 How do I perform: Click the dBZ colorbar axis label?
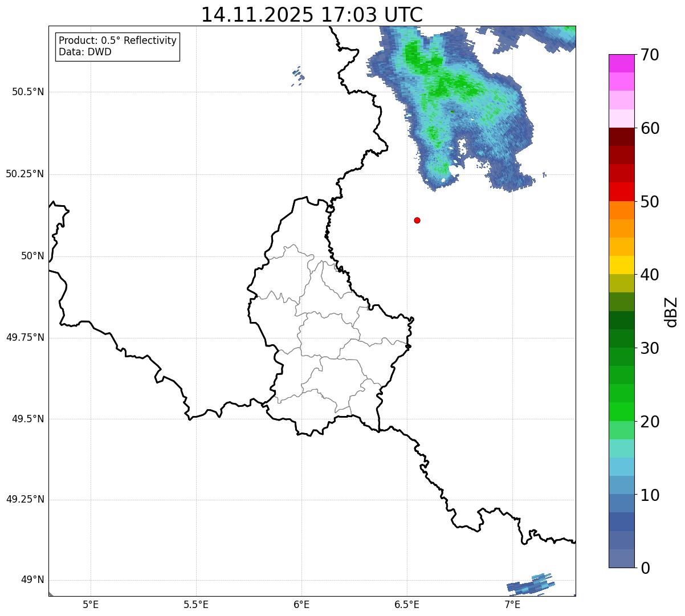[x=671, y=311]
